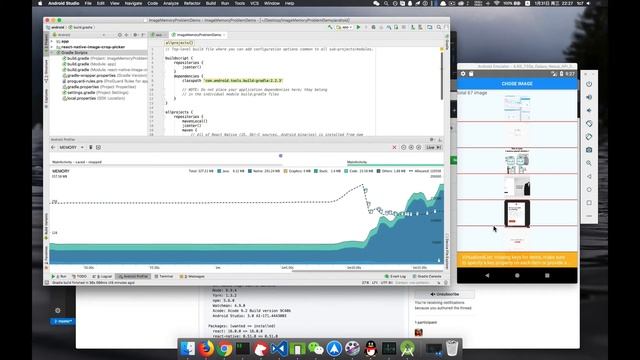Open the File menu in menu bar
The image size is (640, 360).
(88, 3)
